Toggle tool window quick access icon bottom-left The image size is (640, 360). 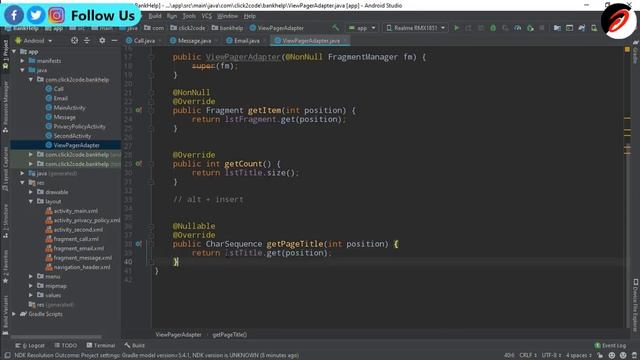[7, 356]
